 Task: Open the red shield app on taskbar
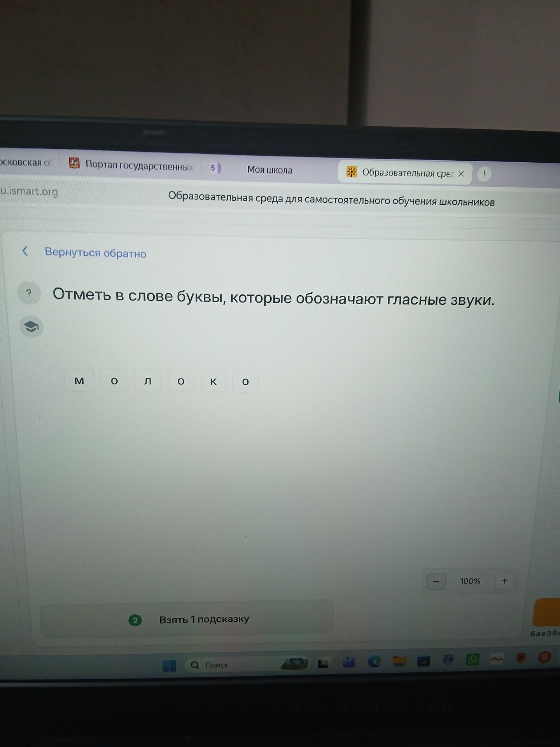[520, 658]
